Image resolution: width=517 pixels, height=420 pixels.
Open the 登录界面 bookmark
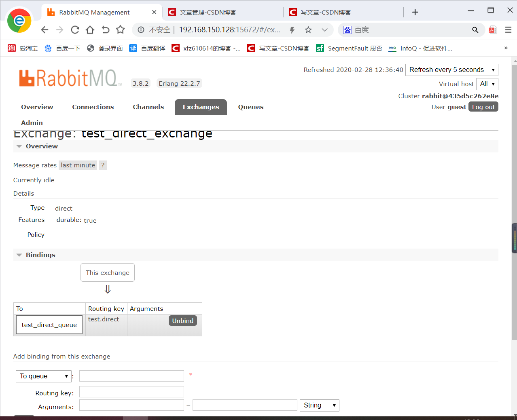click(x=105, y=48)
